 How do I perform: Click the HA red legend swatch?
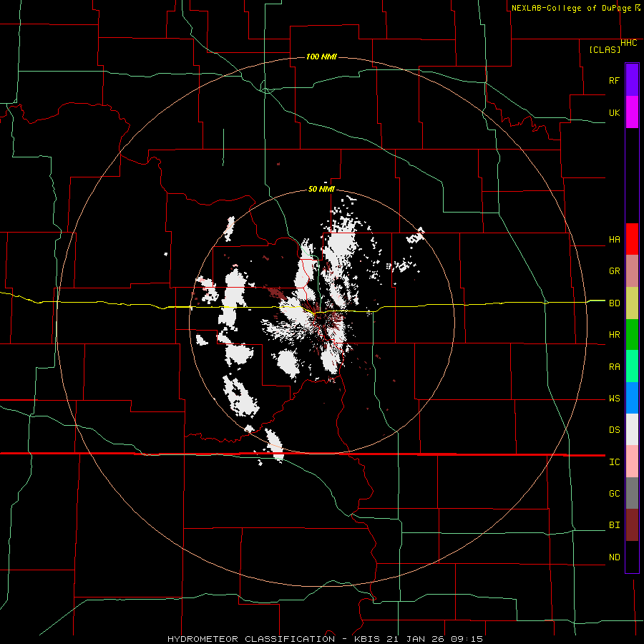632,239
